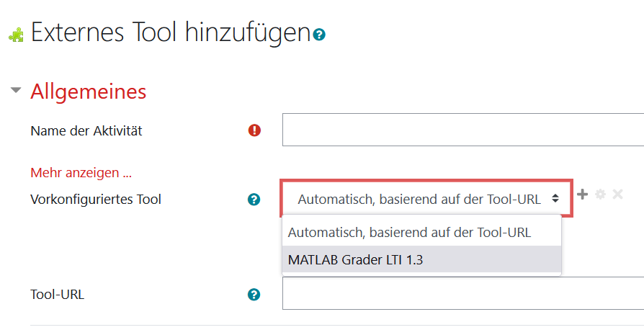Image resolution: width=644 pixels, height=335 pixels.
Task: Click the X icon to delete preconfigured tool
Action: coord(618,195)
